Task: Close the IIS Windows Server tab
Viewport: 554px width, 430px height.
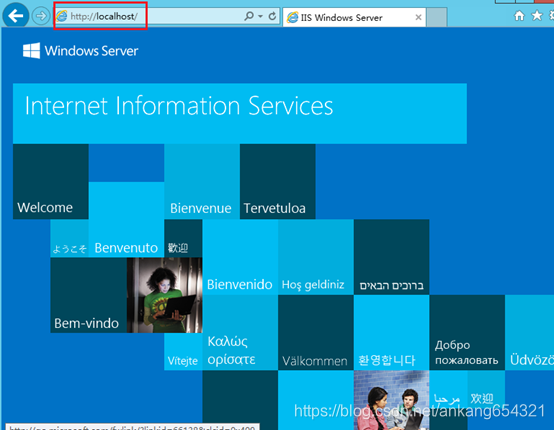Action: click(418, 17)
